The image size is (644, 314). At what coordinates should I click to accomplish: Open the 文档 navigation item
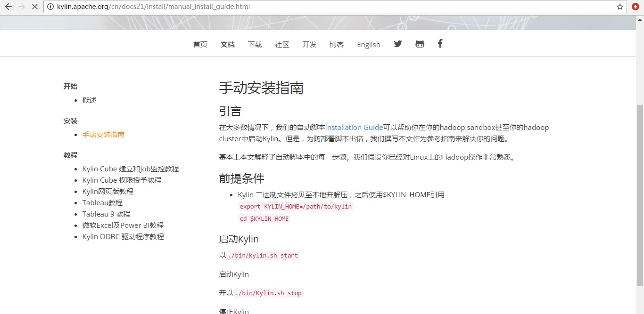tap(228, 44)
